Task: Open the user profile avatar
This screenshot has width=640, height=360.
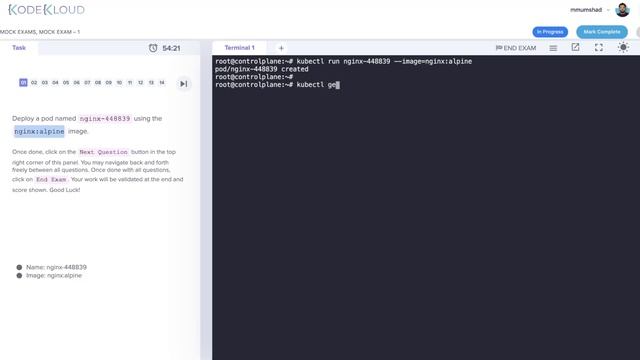Action: pos(622,10)
